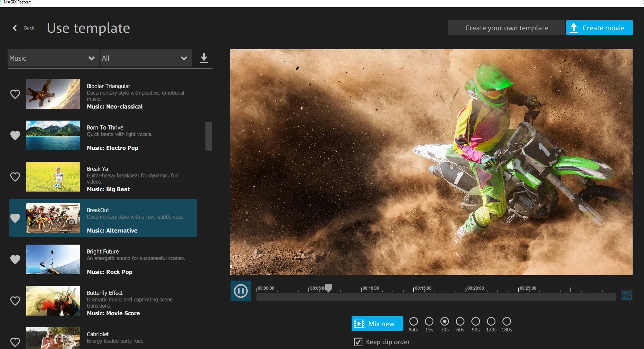Select the Butterfly Effect thumbnail
Image resolution: width=644 pixels, height=349 pixels.
click(x=53, y=301)
